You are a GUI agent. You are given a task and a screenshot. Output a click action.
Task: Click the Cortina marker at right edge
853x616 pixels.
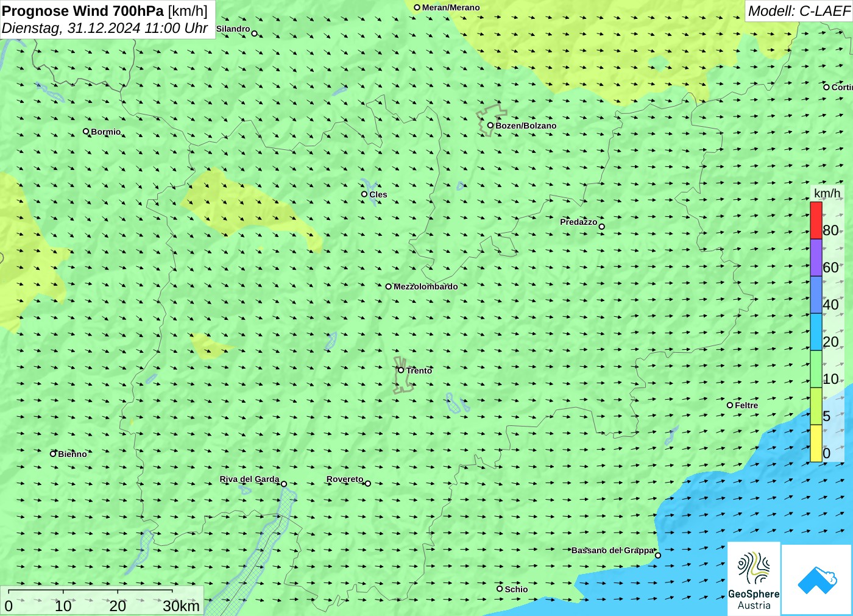click(827, 87)
